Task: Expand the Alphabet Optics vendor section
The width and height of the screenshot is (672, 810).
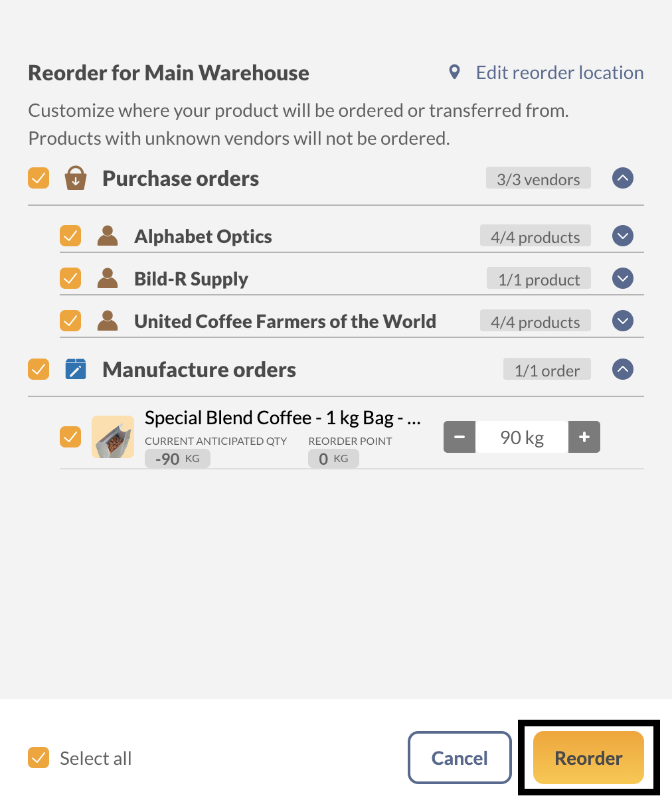Action: tap(623, 236)
